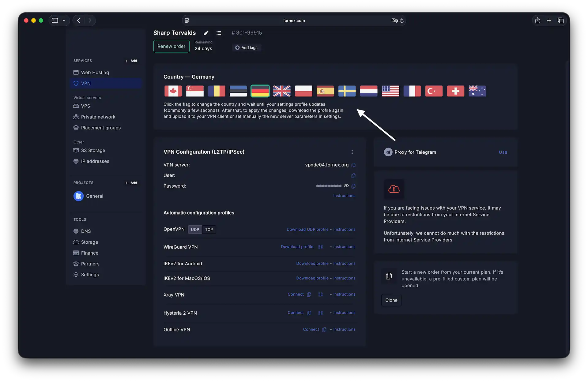Viewport: 588px width, 382px height.
Task: Switch OpenVPN protocol to UDP
Action: (x=195, y=230)
